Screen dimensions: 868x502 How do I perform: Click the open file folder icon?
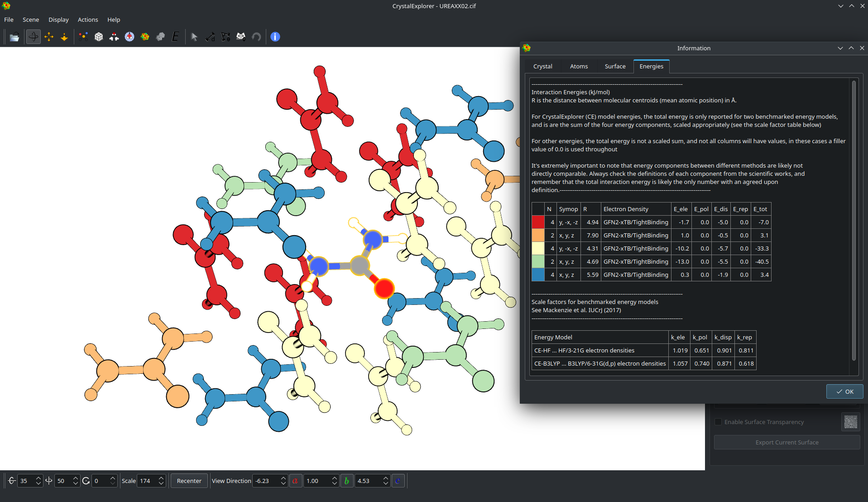click(x=14, y=37)
